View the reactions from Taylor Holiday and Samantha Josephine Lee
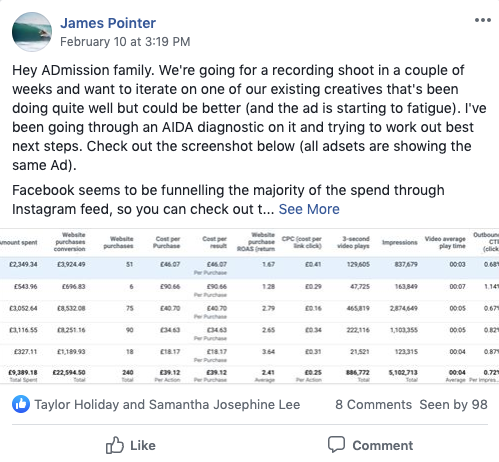Screen dimensions: 499x462 coord(167,405)
